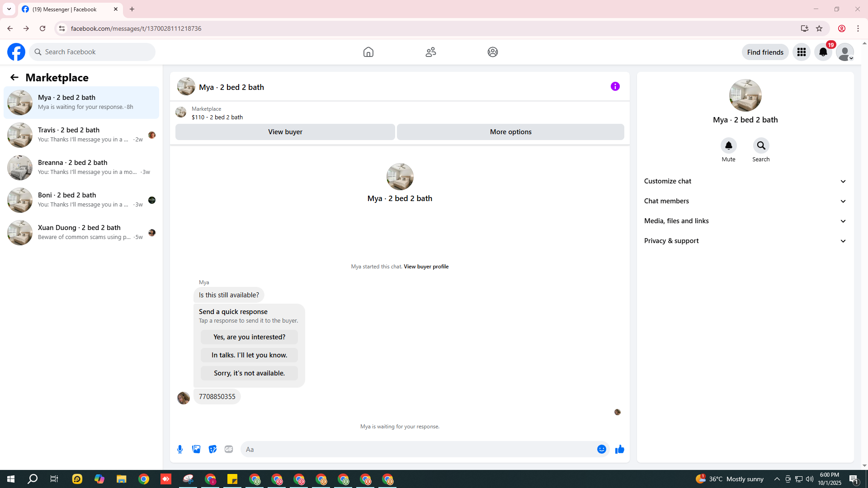Search in conversation using magnifier icon
868x488 pixels.
pyautogui.click(x=761, y=146)
